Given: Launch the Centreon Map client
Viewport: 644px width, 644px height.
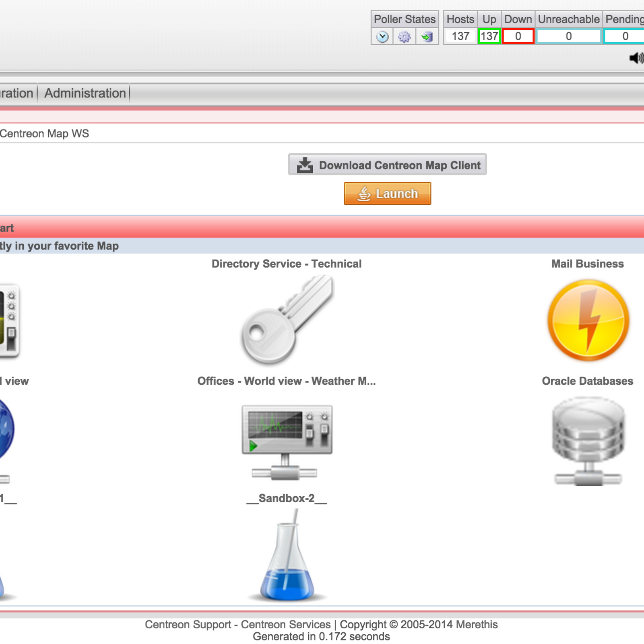Looking at the screenshot, I should coord(387,194).
